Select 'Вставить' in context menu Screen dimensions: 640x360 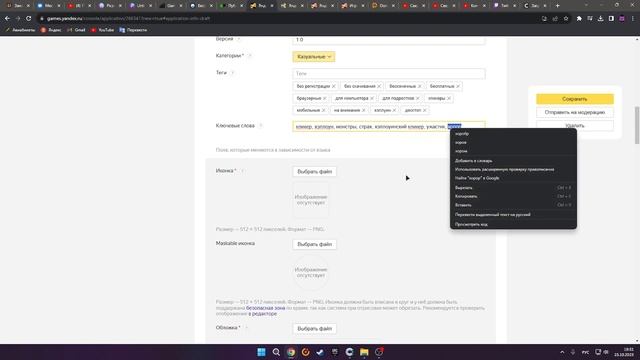[513, 205]
